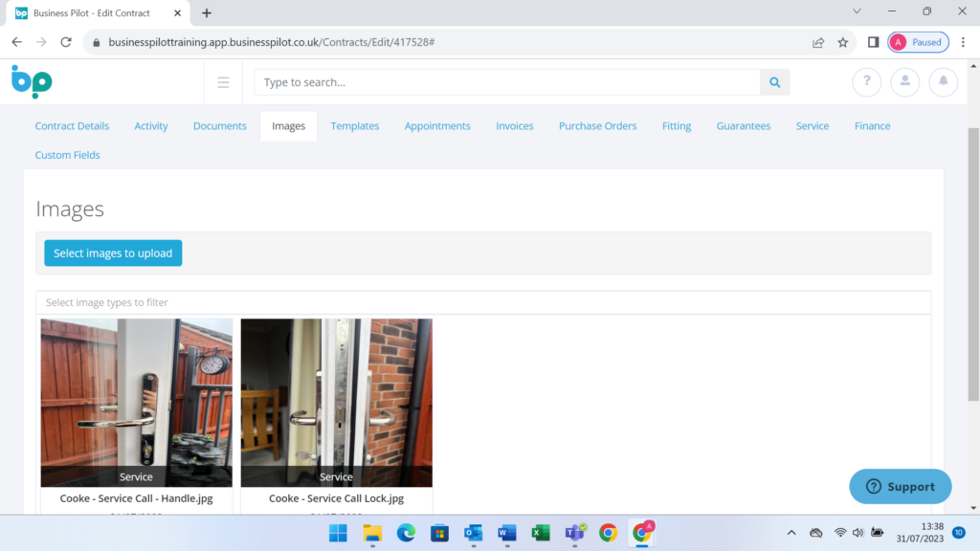Click the browser address bar URL
The width and height of the screenshot is (980, 551).
(x=271, y=42)
